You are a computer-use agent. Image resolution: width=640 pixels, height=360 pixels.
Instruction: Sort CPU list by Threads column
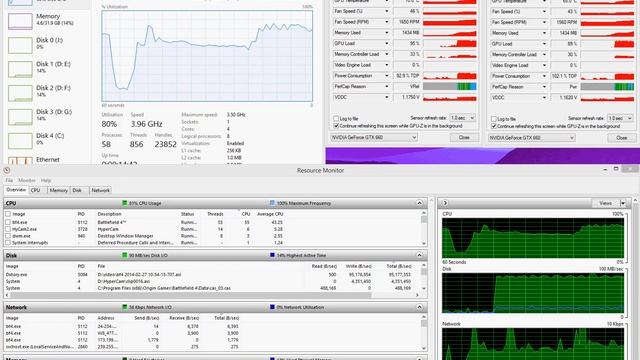tap(215, 214)
